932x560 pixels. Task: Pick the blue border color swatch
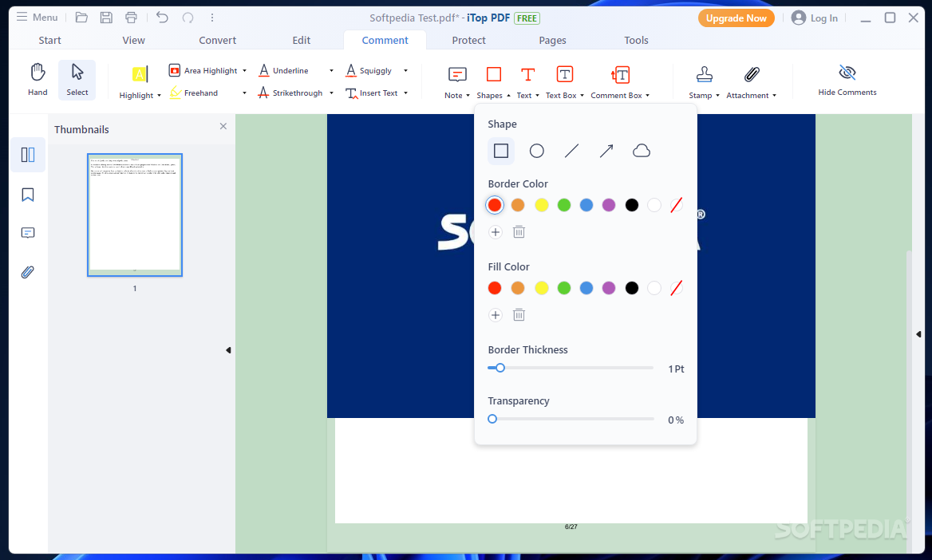coord(586,205)
